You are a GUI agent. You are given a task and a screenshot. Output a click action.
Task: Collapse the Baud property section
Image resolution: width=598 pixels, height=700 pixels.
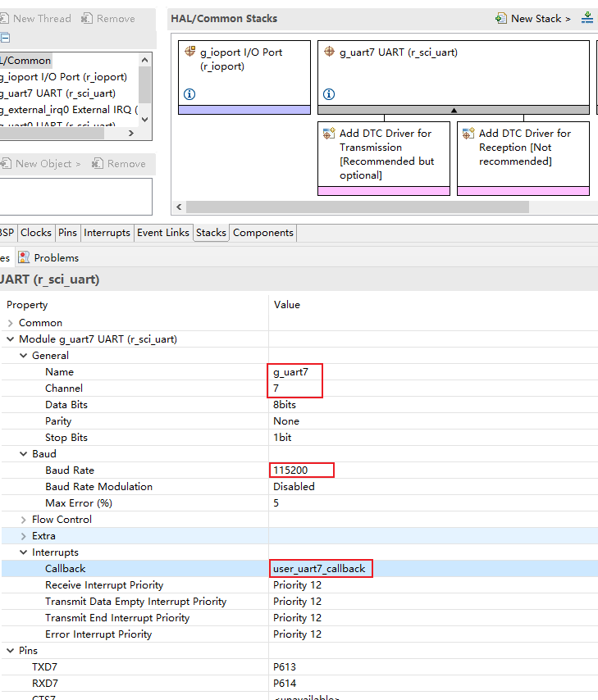point(24,454)
